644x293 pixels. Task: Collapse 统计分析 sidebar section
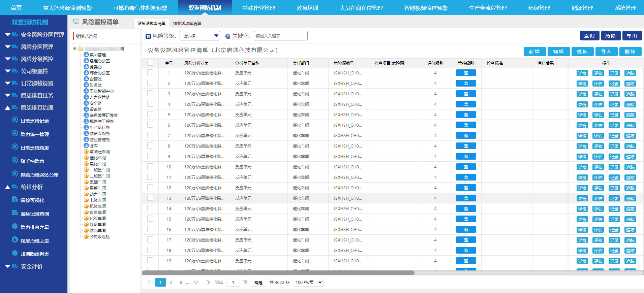pyautogui.click(x=7, y=187)
